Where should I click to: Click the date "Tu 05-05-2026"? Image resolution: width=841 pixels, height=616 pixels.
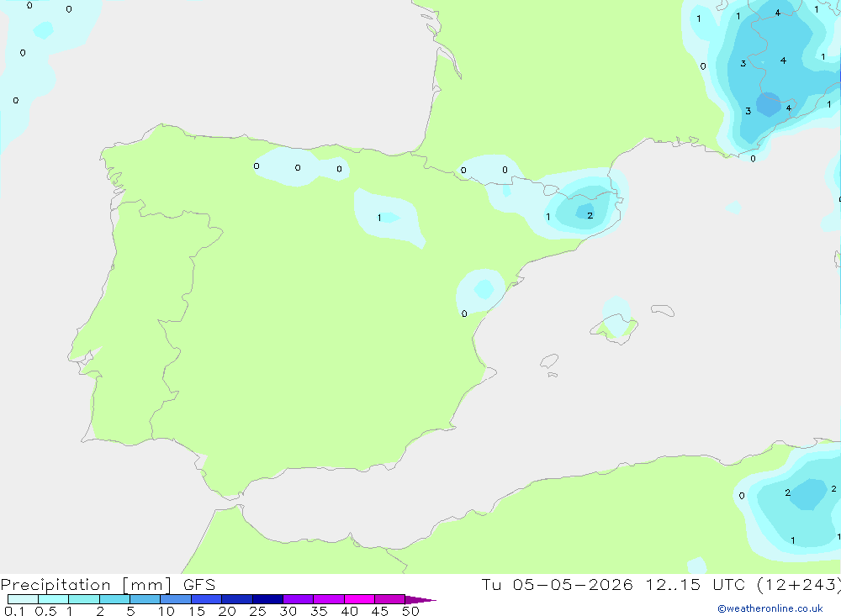coord(557,584)
